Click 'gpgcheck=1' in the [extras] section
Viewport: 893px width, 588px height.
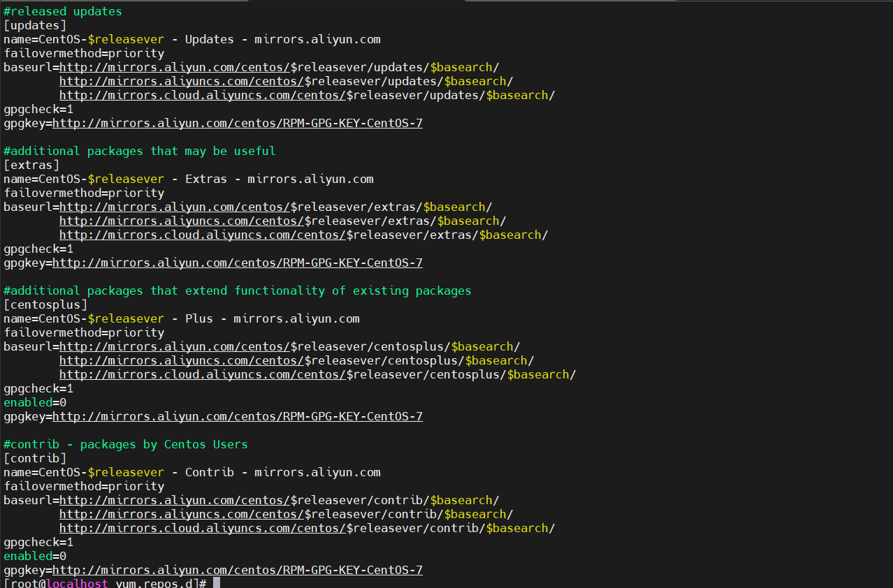[38, 249]
